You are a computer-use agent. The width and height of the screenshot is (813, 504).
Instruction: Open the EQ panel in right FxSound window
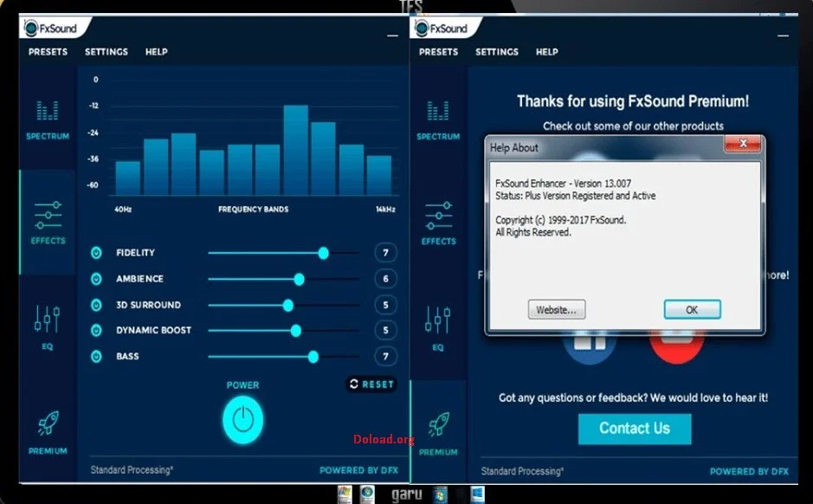pos(438,327)
